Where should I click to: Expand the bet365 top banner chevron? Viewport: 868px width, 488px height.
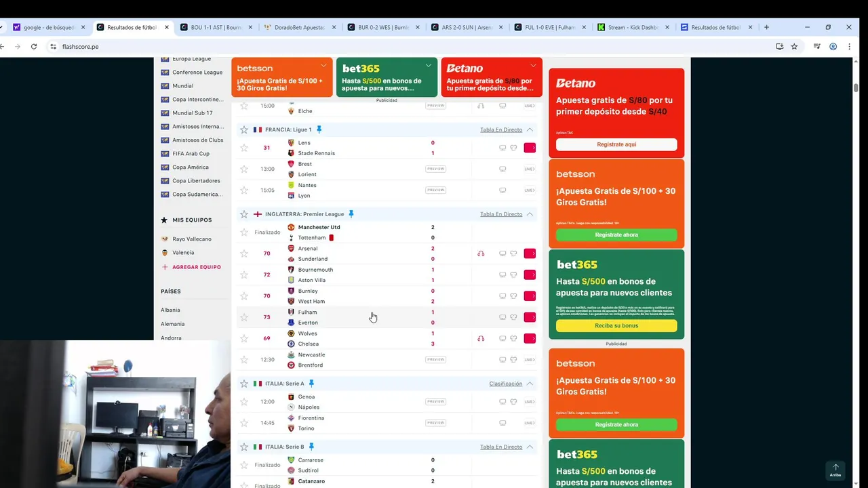429,66
